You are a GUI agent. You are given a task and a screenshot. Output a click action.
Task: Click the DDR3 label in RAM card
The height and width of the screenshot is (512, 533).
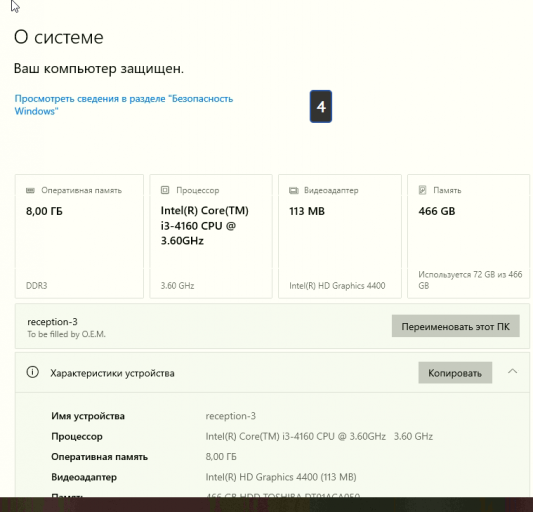(36, 286)
